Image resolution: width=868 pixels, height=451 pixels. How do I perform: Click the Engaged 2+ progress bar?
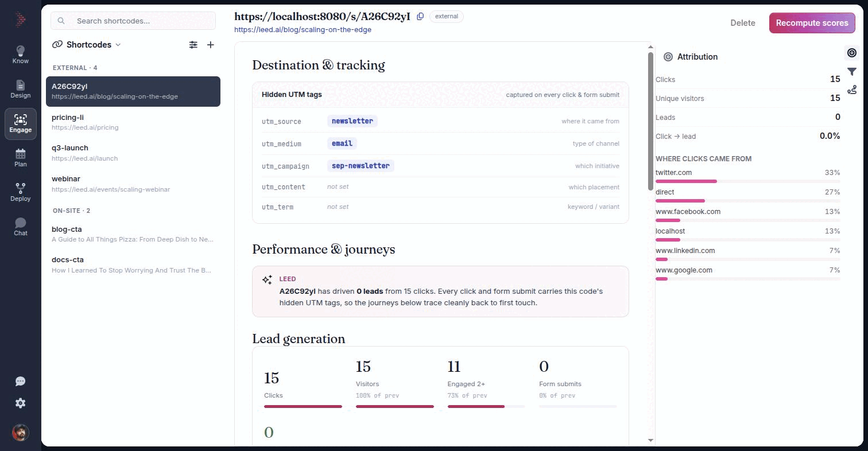tap(486, 407)
